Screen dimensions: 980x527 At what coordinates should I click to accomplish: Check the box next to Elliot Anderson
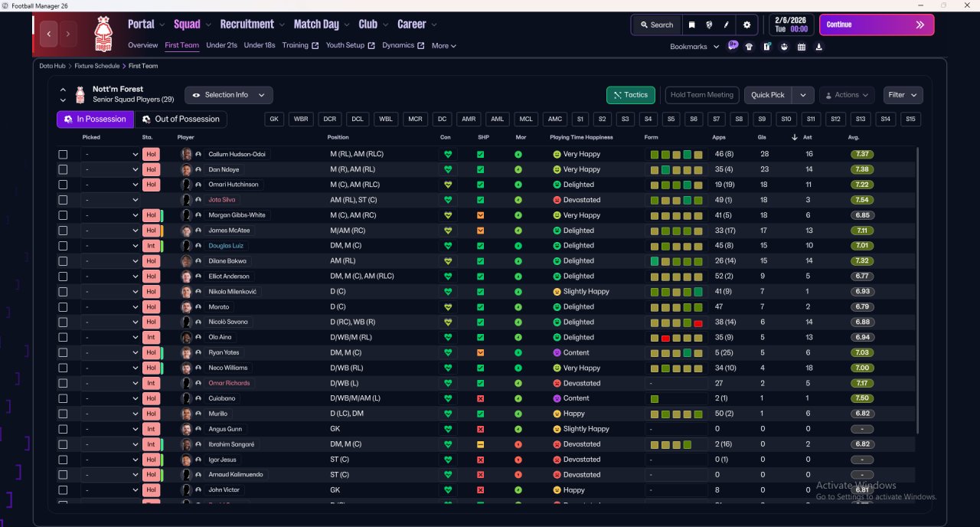click(63, 277)
